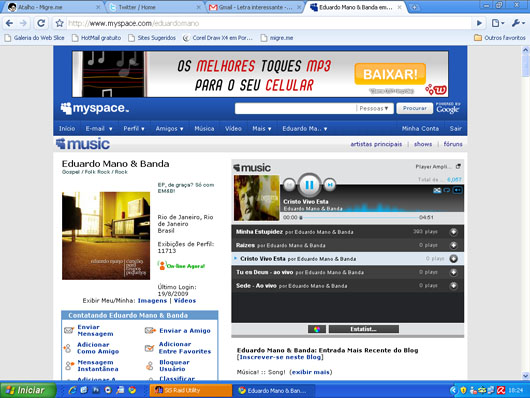
Task: Click Adicionar Entre Favorites link
Action: coord(185,348)
